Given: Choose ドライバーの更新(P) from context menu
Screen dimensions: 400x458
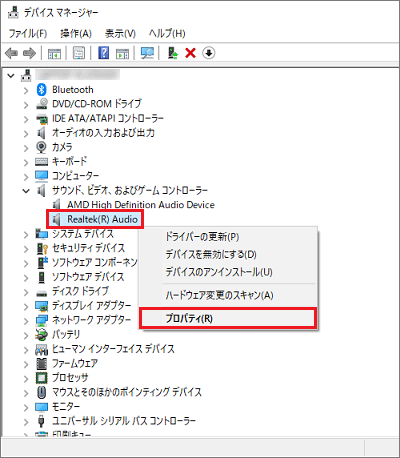Looking at the screenshot, I should [x=228, y=237].
